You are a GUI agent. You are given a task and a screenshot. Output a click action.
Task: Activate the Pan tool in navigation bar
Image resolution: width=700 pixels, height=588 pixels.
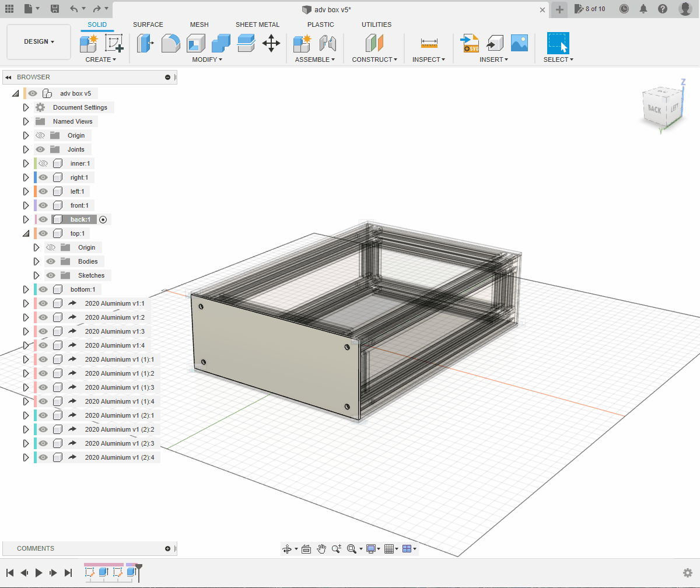click(x=321, y=548)
